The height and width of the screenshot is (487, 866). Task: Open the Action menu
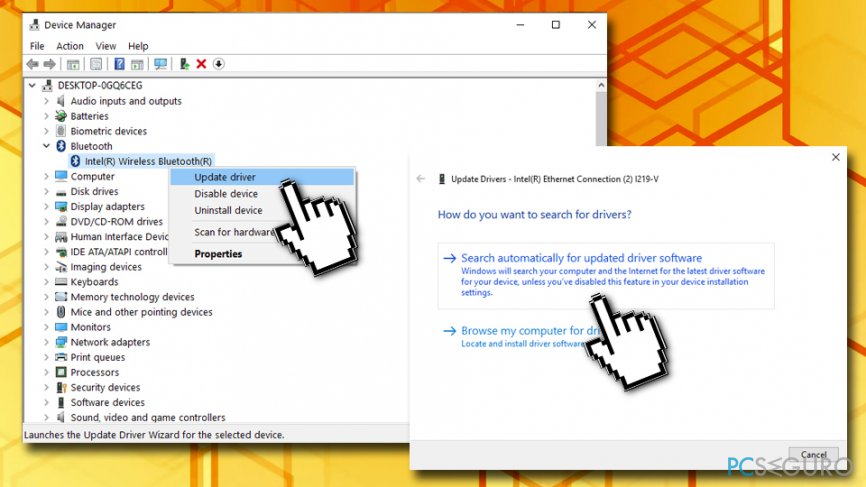pos(70,46)
